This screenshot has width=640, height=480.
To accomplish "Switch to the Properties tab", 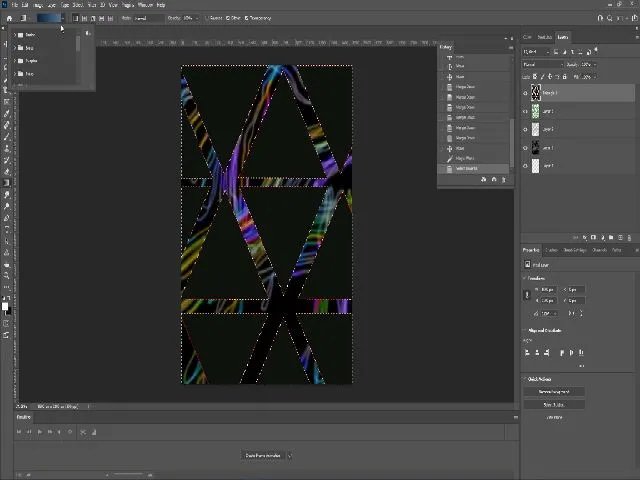I will [531, 250].
